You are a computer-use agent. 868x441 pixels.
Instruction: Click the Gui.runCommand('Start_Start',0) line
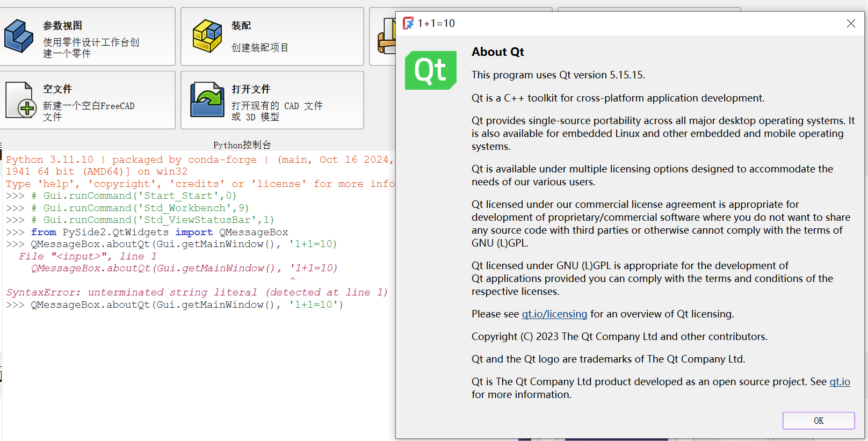pos(121,196)
